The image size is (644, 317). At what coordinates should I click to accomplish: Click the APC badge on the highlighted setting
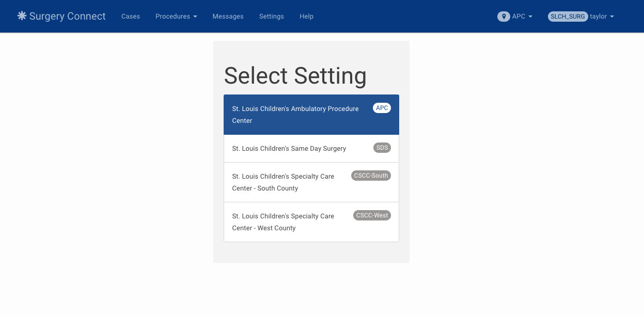coord(382,108)
